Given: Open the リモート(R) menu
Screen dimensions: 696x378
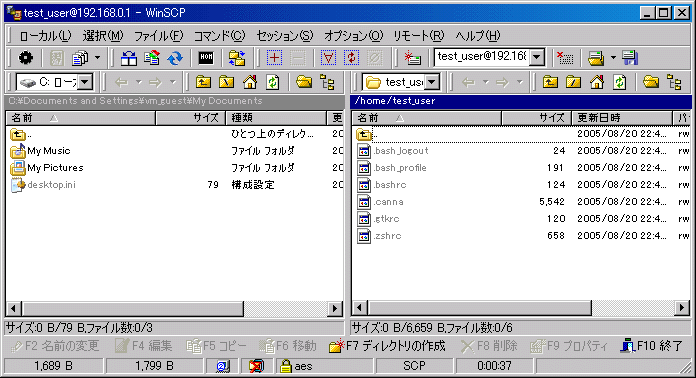Looking at the screenshot, I should point(419,35).
